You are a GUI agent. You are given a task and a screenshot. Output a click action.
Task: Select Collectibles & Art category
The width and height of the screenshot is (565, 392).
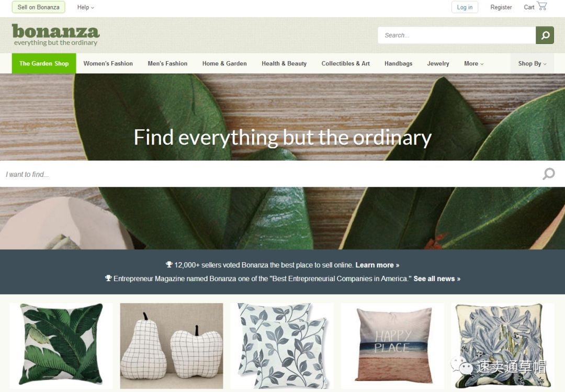tap(346, 63)
